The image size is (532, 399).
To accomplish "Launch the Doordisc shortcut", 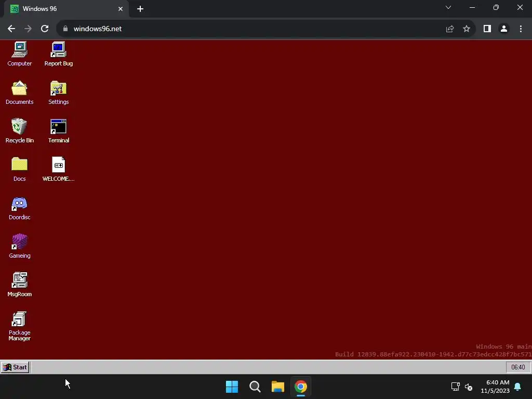I will 19,208.
